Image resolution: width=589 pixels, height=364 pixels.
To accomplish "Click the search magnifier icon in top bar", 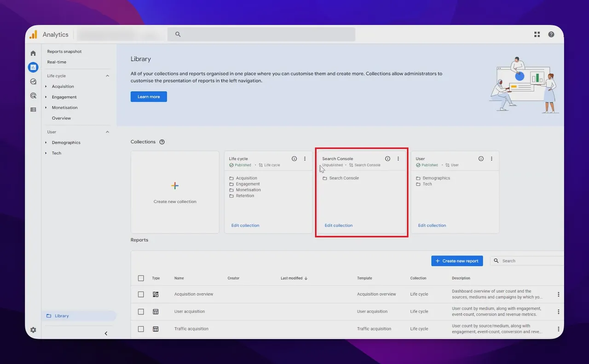I will click(178, 35).
